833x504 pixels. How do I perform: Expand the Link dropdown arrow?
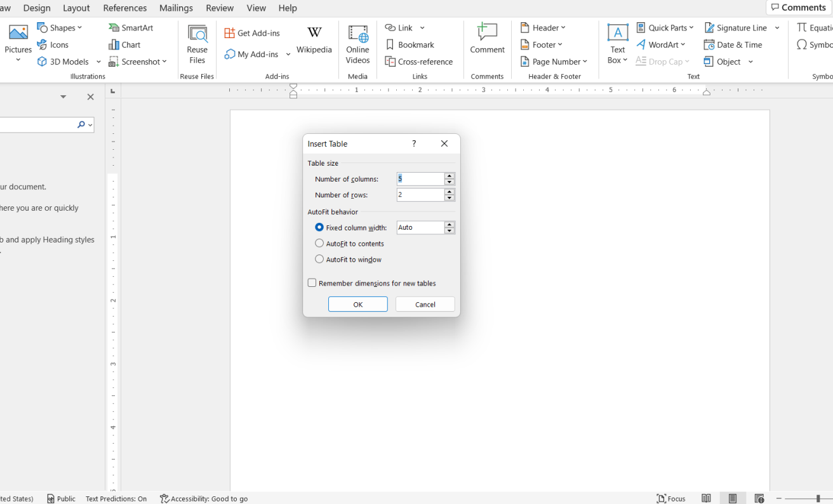(x=422, y=28)
